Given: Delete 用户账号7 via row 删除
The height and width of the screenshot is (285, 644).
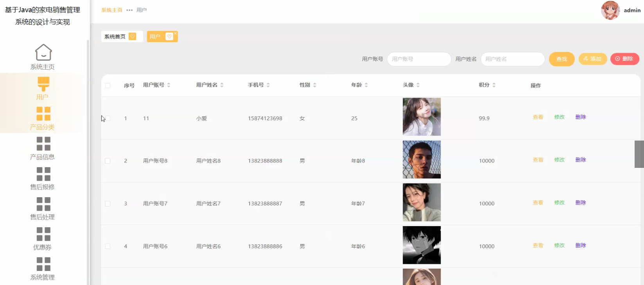Looking at the screenshot, I should click(x=581, y=203).
